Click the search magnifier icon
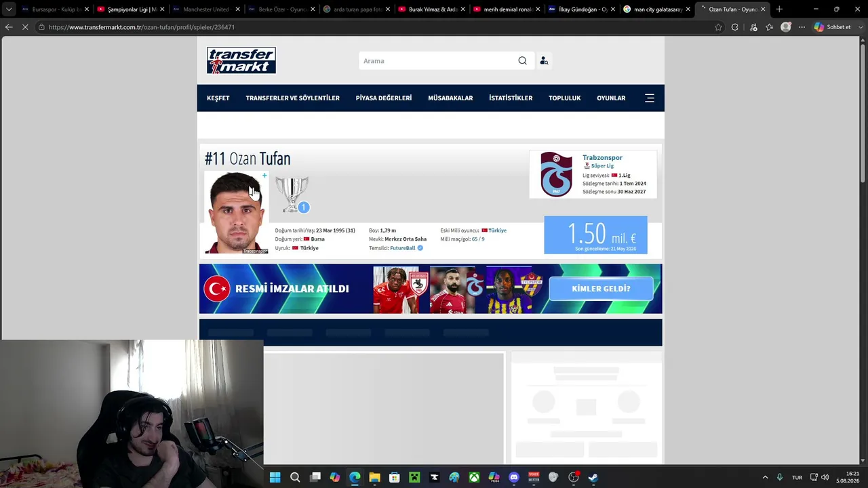 pyautogui.click(x=522, y=61)
